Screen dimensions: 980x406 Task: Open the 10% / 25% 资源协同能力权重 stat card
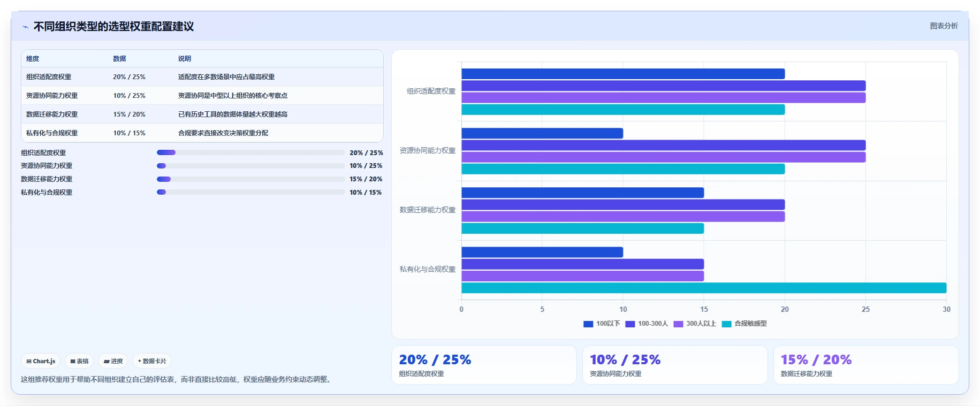(x=675, y=365)
